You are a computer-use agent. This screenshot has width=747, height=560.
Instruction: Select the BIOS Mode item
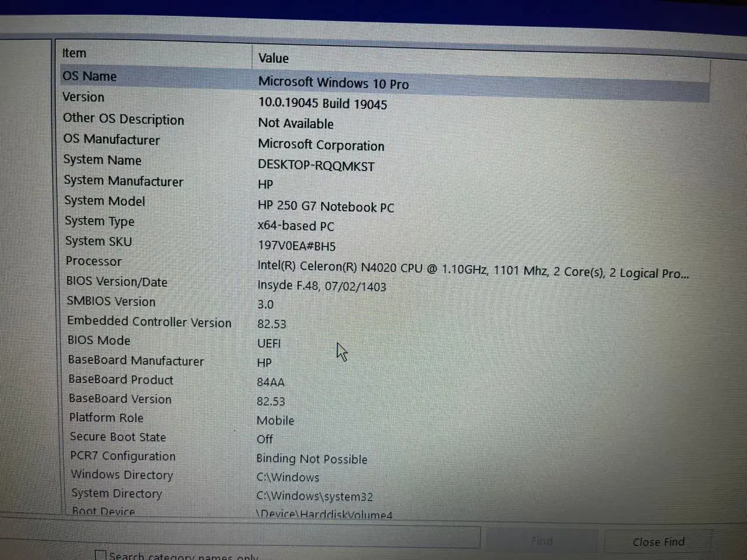[99, 341]
